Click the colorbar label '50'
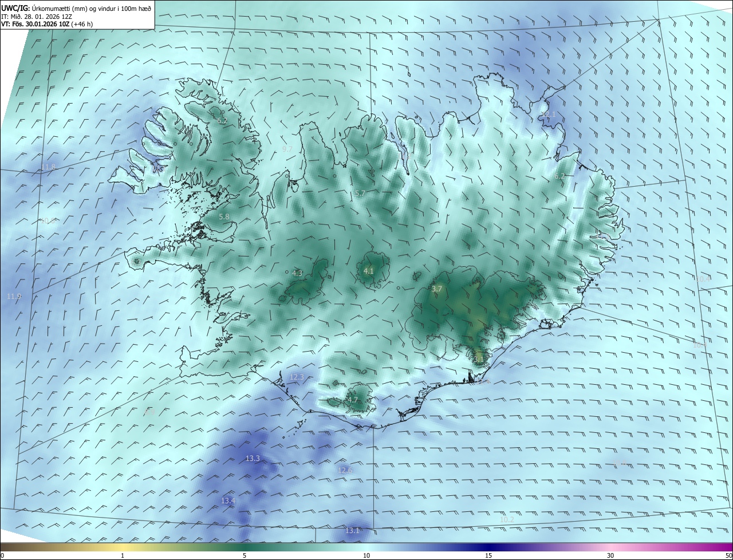Image resolution: width=733 pixels, height=560 pixels. point(728,555)
